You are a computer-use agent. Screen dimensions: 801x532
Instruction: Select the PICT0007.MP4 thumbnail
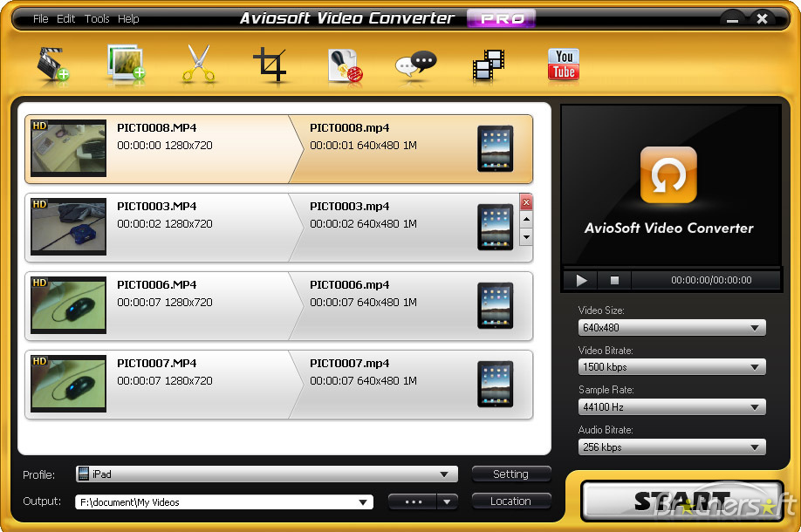point(68,384)
